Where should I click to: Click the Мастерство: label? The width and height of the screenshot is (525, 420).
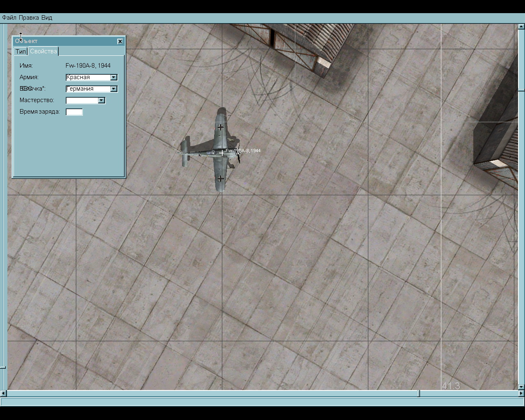tap(37, 100)
